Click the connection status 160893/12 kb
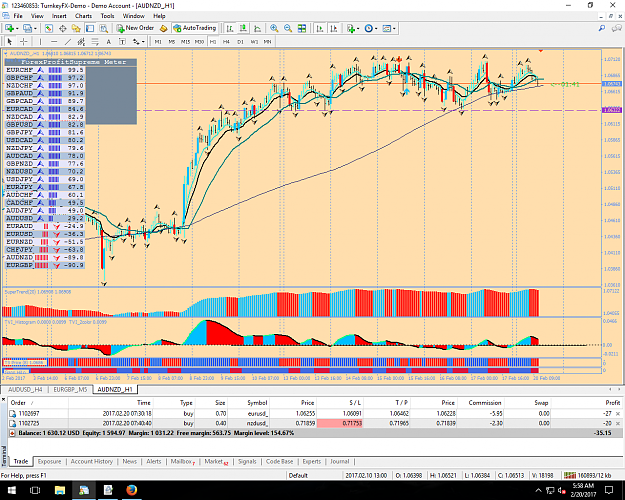This screenshot has width=625, height=500. [589, 475]
